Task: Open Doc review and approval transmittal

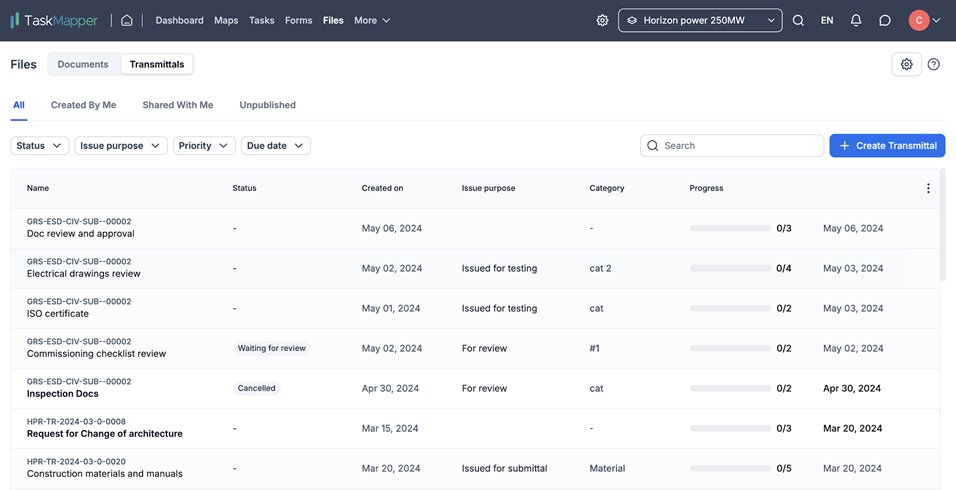Action: [80, 234]
